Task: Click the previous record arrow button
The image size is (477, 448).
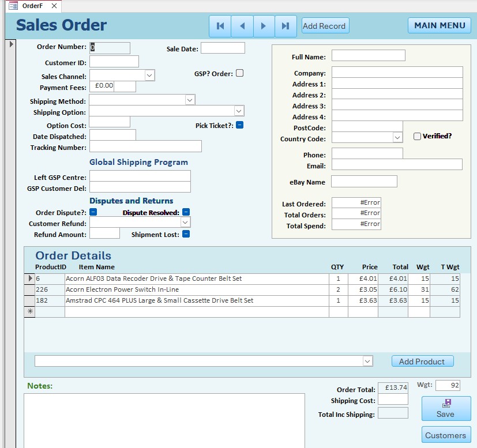Action: click(242, 26)
